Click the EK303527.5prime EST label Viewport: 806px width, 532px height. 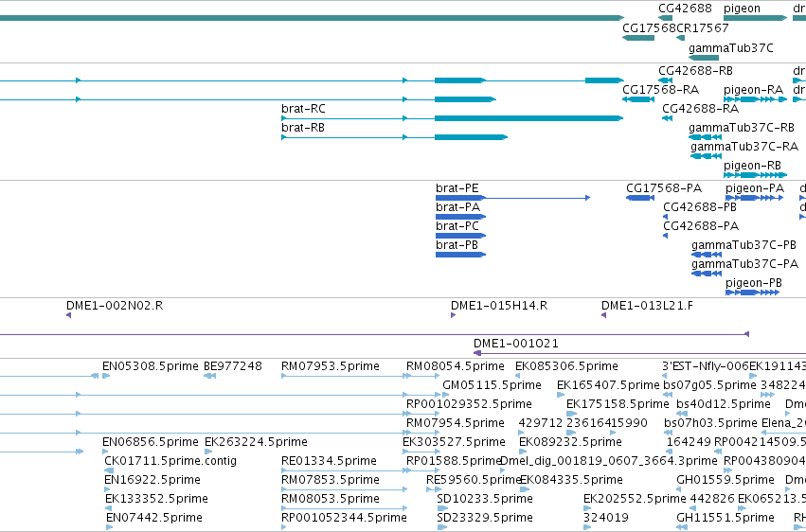click(454, 443)
